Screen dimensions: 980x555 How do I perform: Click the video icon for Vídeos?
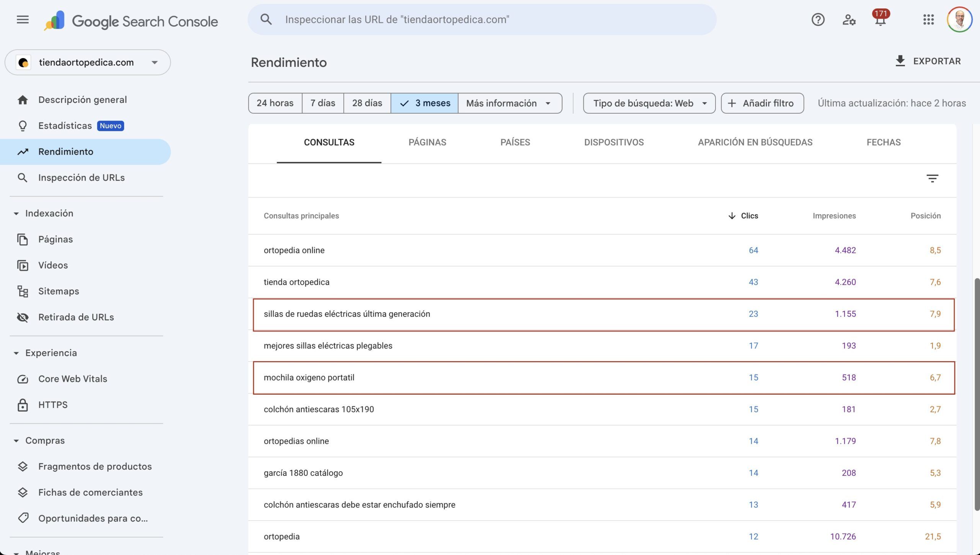coord(23,265)
